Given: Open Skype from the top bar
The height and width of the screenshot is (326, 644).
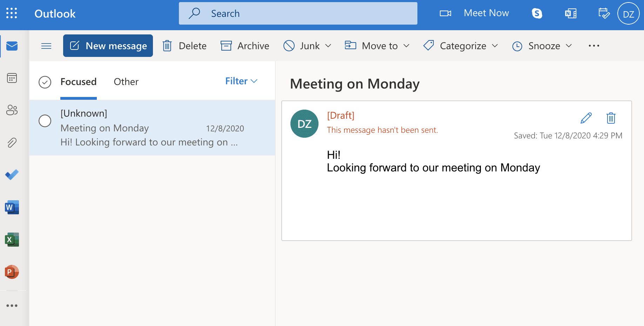Looking at the screenshot, I should pos(537,13).
